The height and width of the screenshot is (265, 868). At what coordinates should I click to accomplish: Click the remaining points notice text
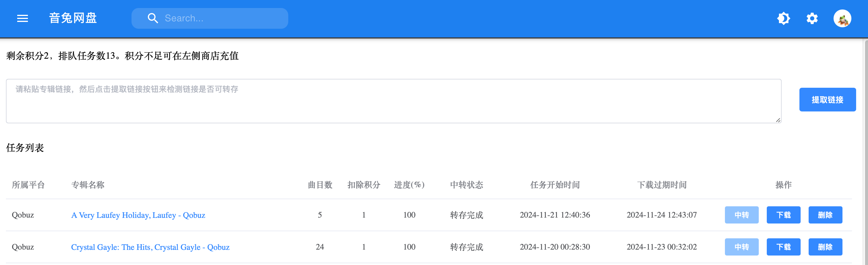tap(122, 56)
